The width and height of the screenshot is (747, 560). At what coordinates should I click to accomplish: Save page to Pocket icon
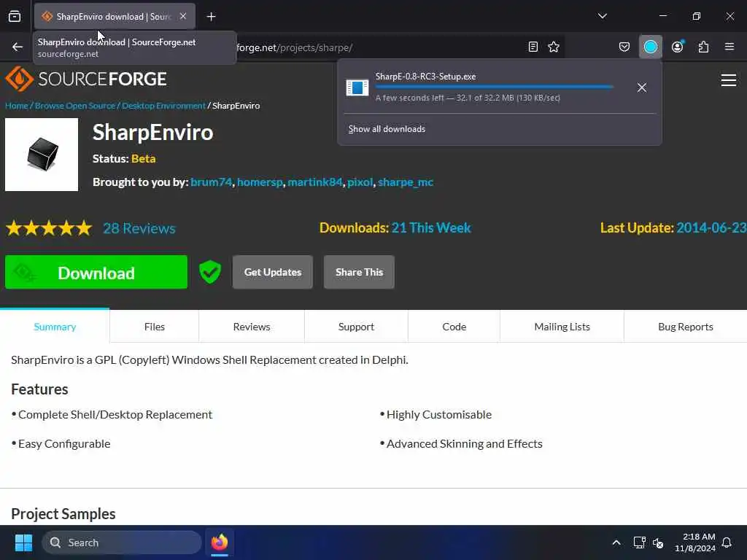click(x=624, y=47)
